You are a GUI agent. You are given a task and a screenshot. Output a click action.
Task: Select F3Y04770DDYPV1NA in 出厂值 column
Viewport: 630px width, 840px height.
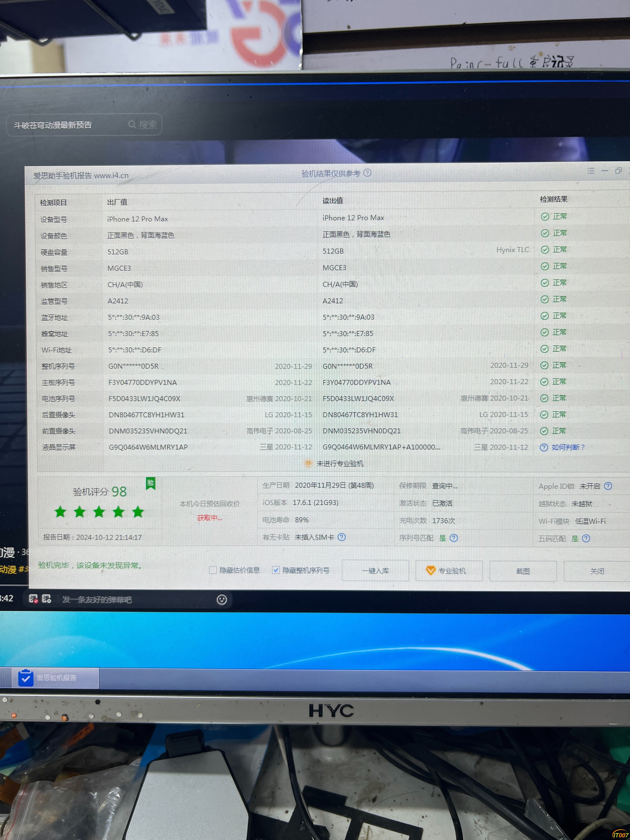pyautogui.click(x=143, y=382)
